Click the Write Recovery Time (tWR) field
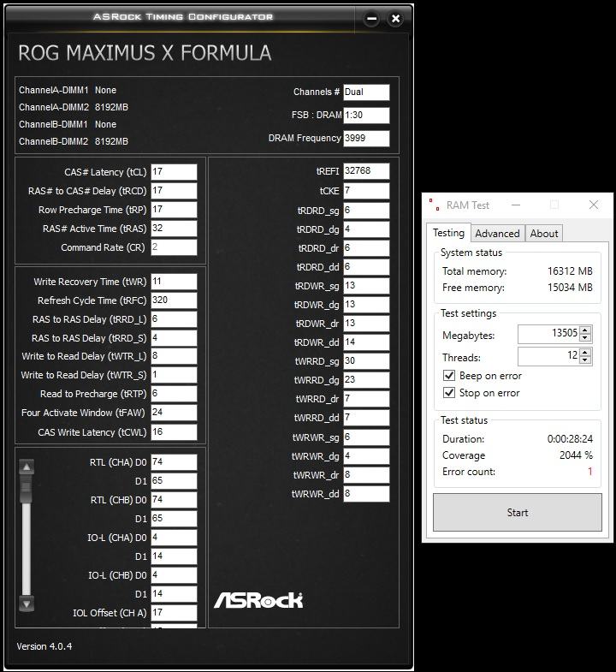Screen dimensions: 616x672 (174, 282)
